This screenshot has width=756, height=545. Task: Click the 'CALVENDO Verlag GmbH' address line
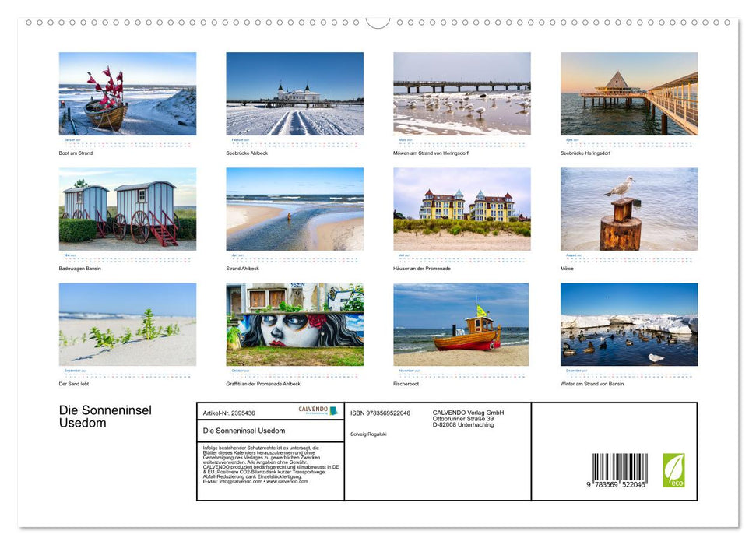click(x=468, y=413)
